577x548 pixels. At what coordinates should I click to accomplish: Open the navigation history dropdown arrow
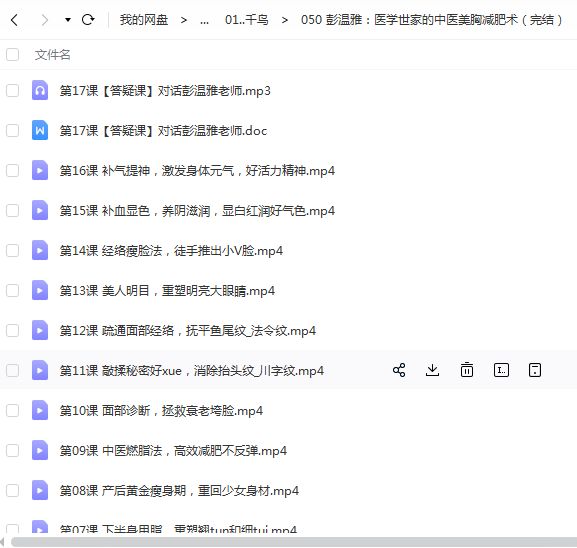click(x=68, y=20)
